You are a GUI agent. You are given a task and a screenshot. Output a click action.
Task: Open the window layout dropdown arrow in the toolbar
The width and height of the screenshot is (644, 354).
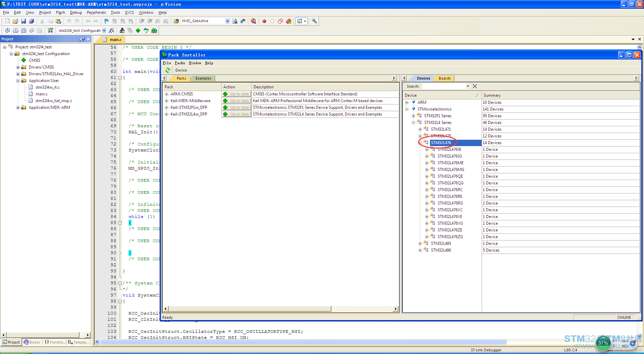click(x=305, y=21)
